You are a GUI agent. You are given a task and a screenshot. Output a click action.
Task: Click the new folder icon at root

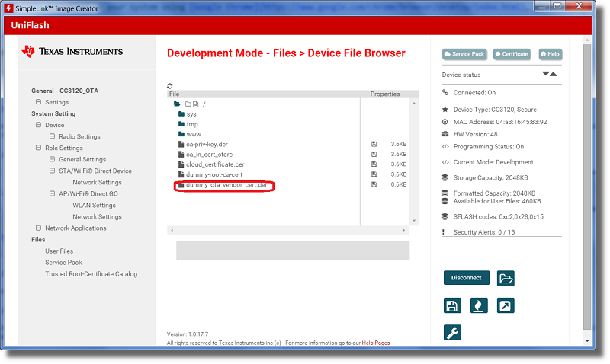(x=186, y=104)
